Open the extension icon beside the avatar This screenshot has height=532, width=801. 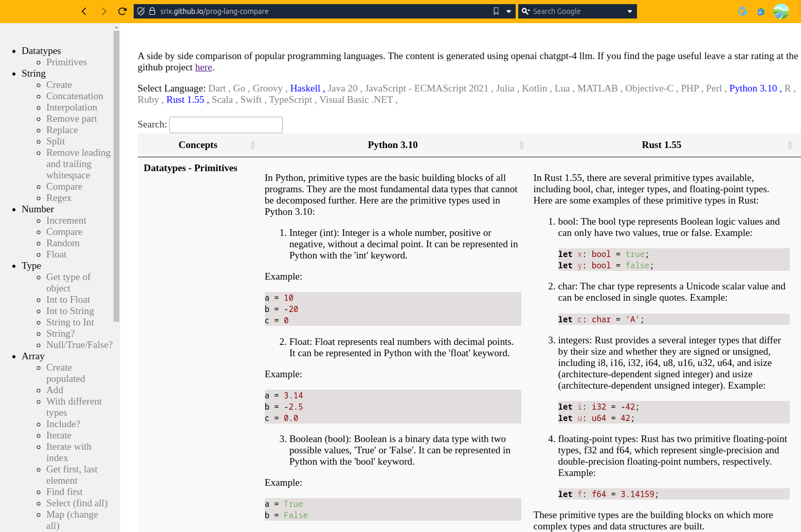761,11
